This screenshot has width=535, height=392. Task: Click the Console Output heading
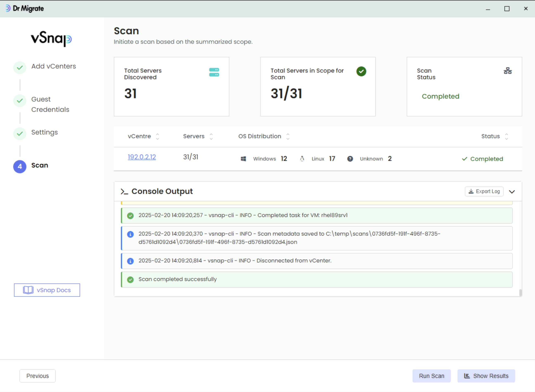tap(162, 191)
